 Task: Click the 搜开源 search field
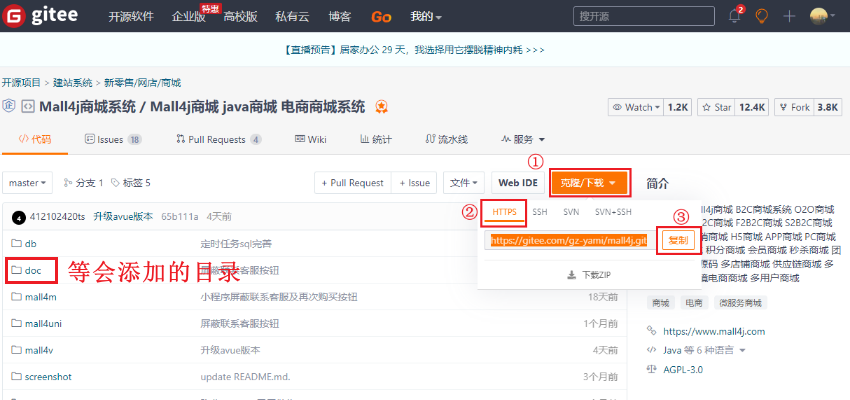coord(643,16)
